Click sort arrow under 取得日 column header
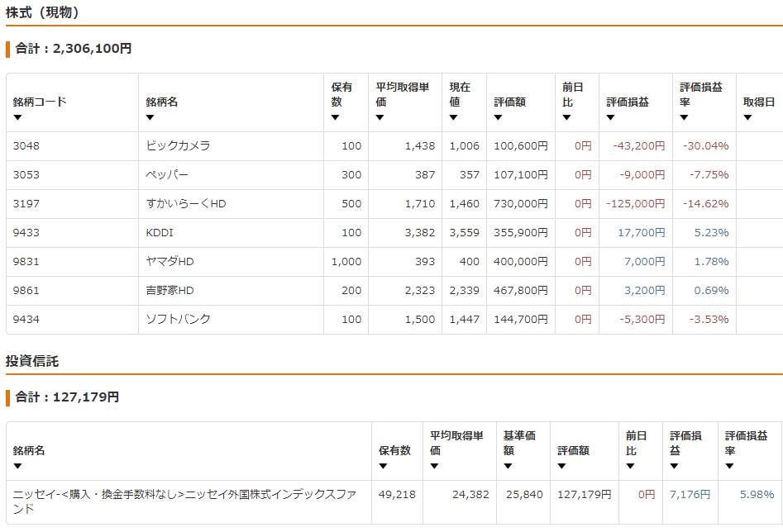The width and height of the screenshot is (783, 532). point(747,117)
